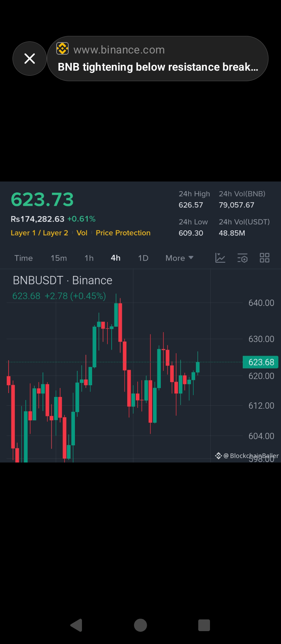The image size is (281, 644).
Task: Tap the 640.00 price axis label
Action: [x=261, y=303]
